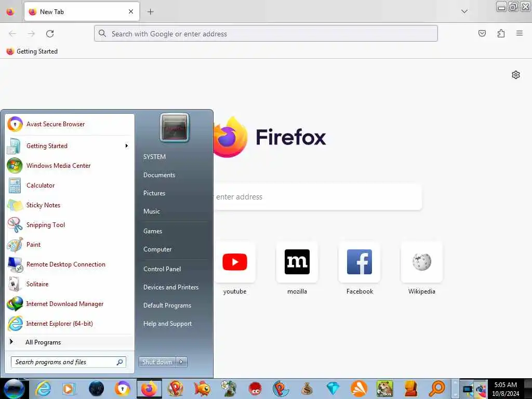Screen dimensions: 532x399
Task: Click the Shut down button
Action: pos(157,362)
